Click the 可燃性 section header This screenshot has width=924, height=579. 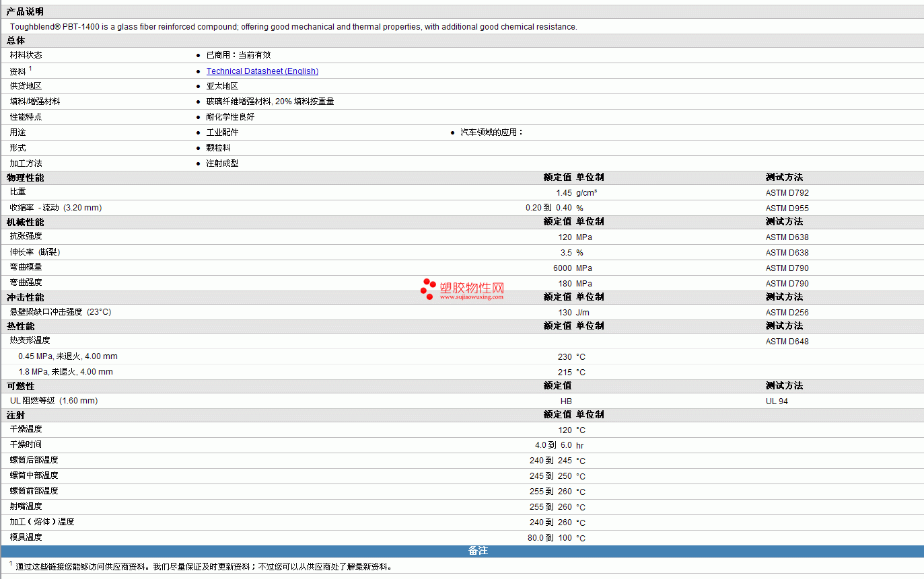(x=20, y=386)
